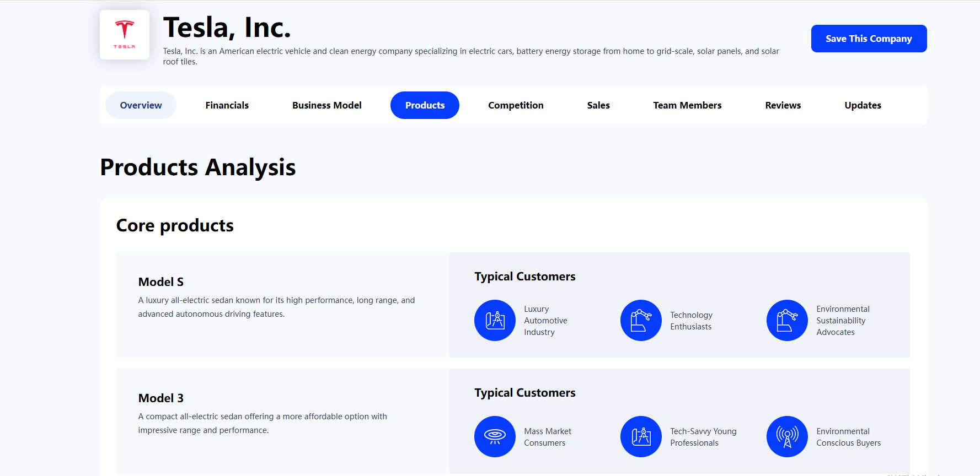Switch to the Overview tab
980x476 pixels.
pyautogui.click(x=141, y=105)
